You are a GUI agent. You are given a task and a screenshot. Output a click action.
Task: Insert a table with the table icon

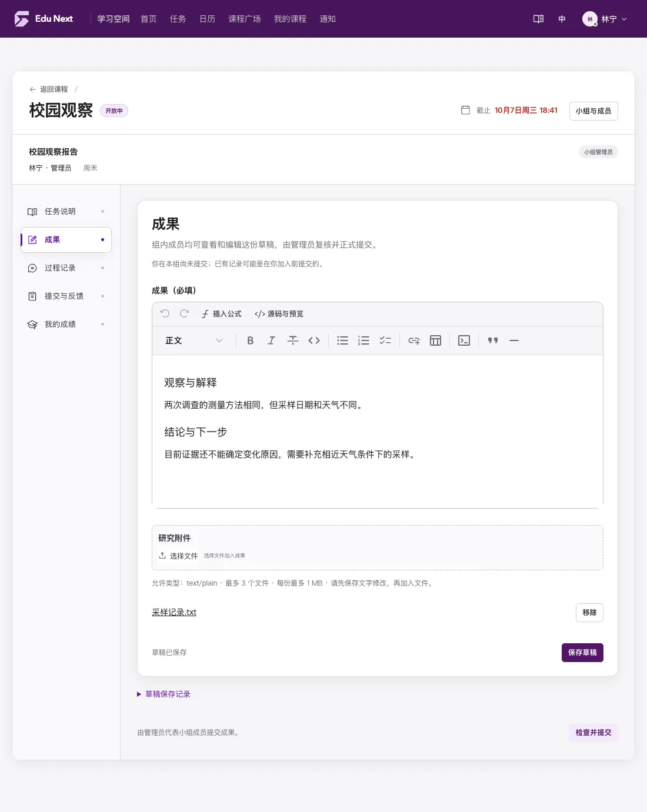click(x=435, y=340)
